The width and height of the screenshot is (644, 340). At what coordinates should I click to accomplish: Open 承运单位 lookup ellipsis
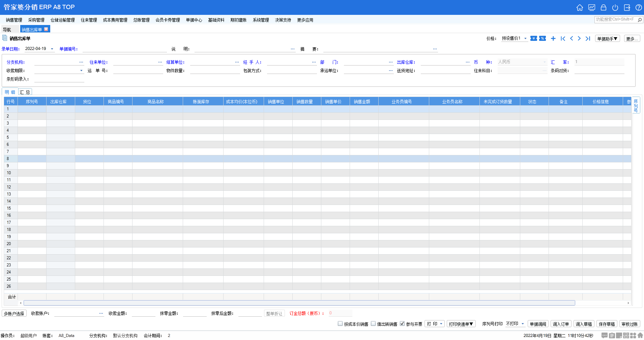tap(391, 71)
